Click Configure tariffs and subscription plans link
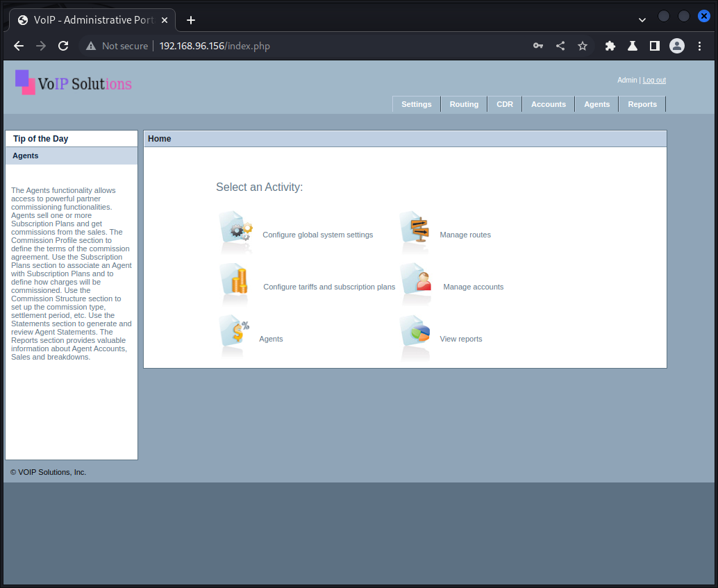The image size is (718, 588). (x=328, y=287)
